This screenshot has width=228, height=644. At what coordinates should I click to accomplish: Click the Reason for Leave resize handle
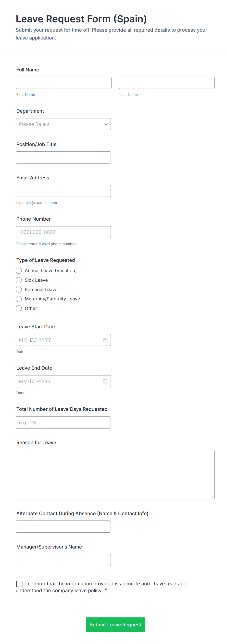(x=212, y=496)
